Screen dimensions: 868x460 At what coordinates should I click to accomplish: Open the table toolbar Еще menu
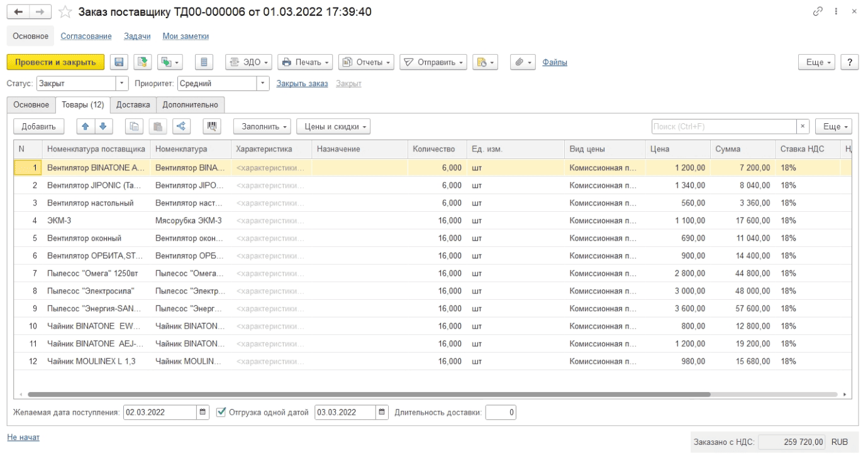click(x=833, y=126)
